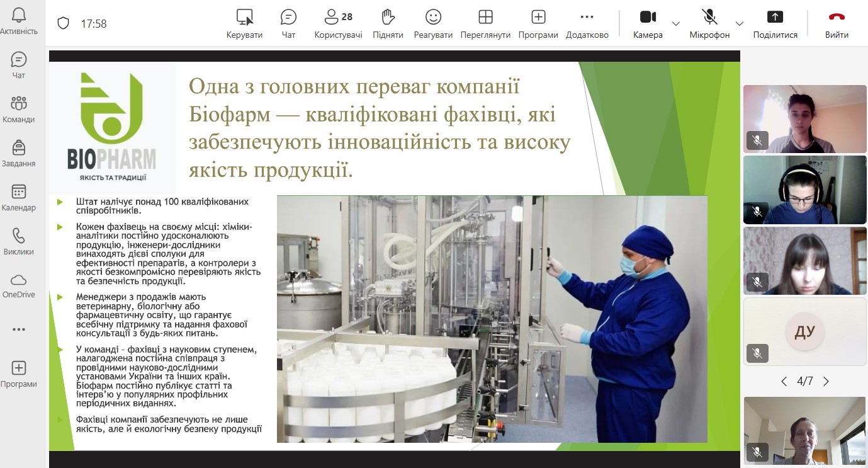The width and height of the screenshot is (868, 468).
Task: Expand the microphone options dropdown arrow
Action: (x=740, y=24)
